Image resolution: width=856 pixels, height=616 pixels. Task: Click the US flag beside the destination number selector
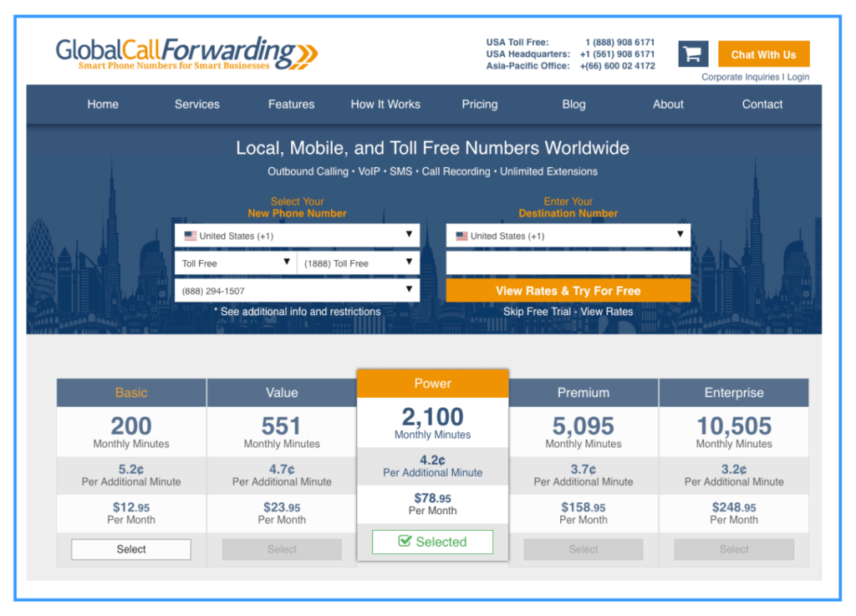pos(461,235)
